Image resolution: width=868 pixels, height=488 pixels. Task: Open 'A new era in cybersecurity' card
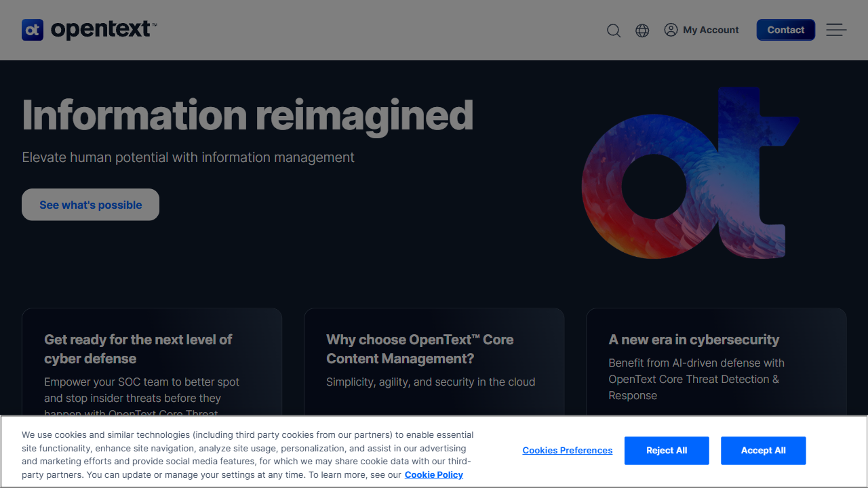pyautogui.click(x=716, y=363)
